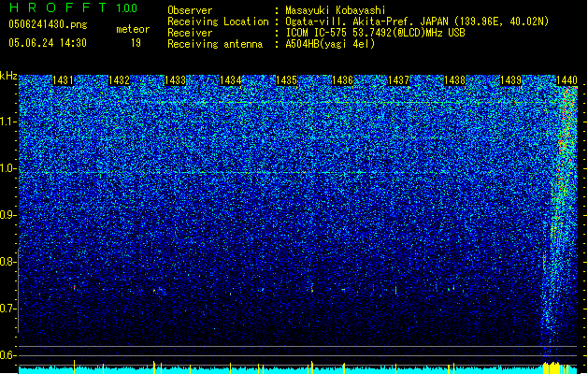Click the 1436 time marker
This screenshot has height=374, width=588.
[x=343, y=80]
